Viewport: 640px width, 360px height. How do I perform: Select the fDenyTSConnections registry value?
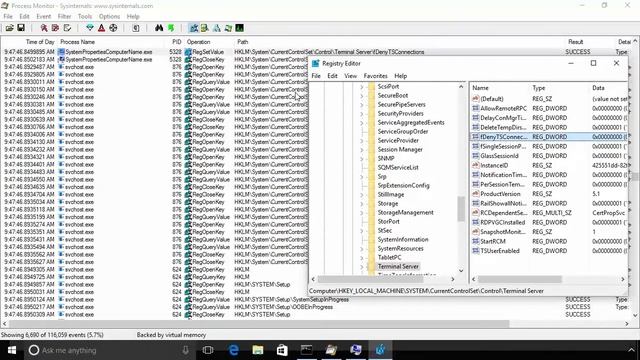coord(503,137)
